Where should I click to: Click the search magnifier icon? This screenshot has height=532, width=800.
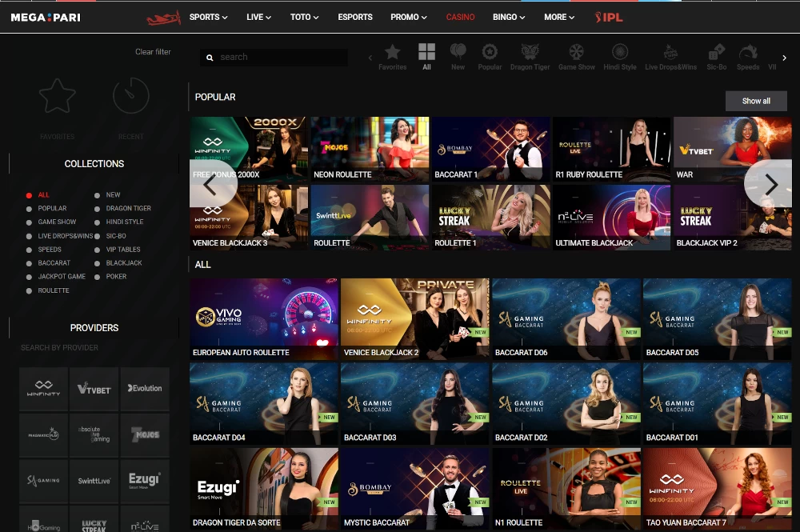pyautogui.click(x=210, y=58)
